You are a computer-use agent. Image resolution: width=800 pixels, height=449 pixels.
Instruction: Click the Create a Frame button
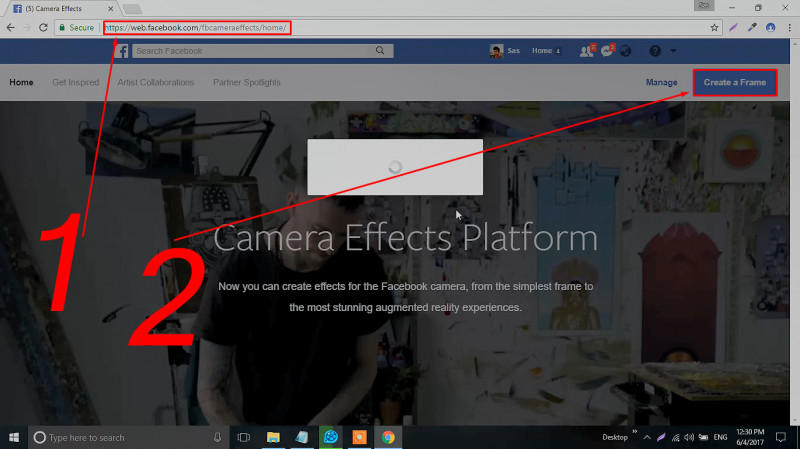(735, 82)
